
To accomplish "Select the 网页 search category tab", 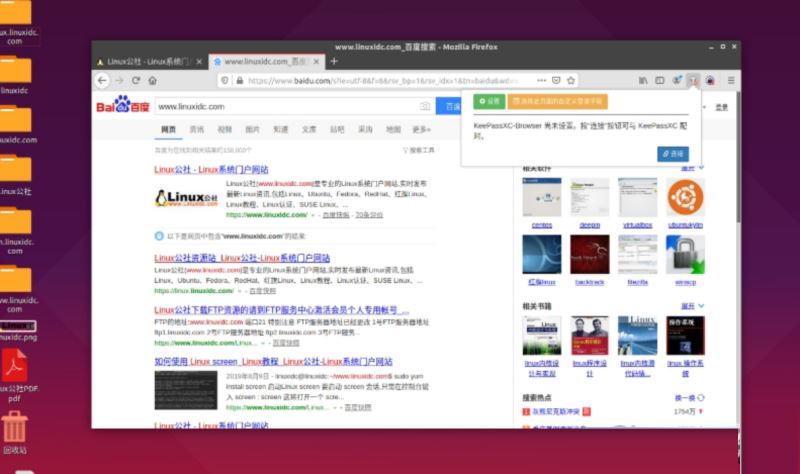I will click(x=168, y=130).
